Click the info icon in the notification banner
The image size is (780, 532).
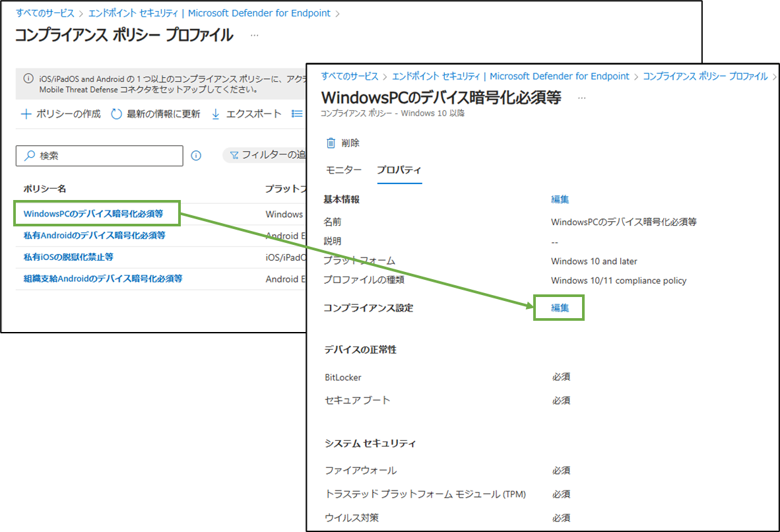point(28,79)
